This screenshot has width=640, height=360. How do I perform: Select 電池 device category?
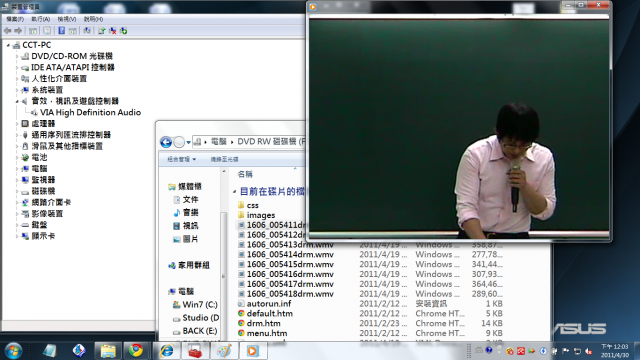point(39,157)
